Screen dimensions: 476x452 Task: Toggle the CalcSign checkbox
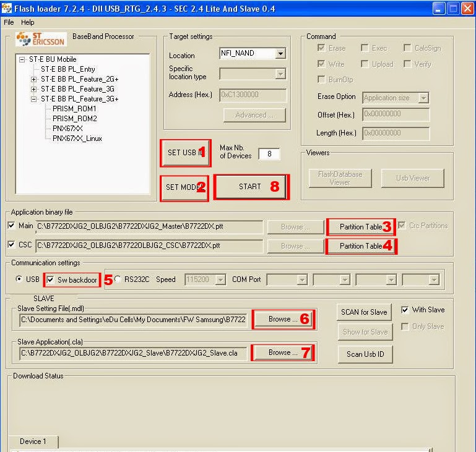[407, 48]
